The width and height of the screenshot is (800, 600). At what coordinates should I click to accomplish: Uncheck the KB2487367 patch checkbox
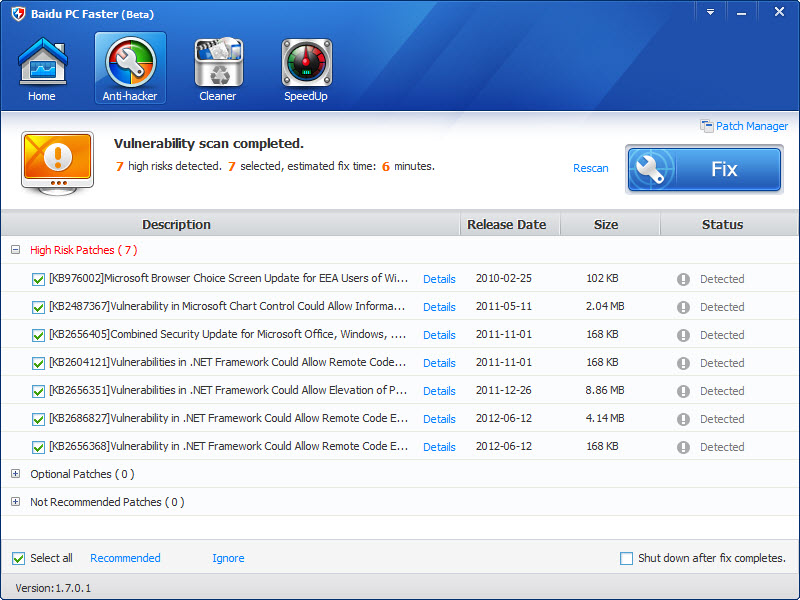pyautogui.click(x=38, y=307)
